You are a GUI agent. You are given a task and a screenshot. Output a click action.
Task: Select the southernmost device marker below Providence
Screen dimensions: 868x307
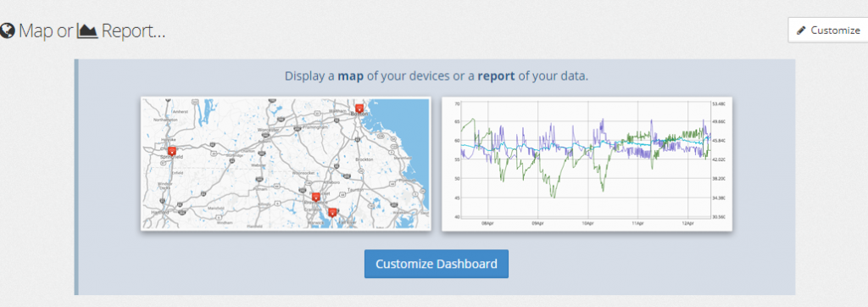(332, 212)
